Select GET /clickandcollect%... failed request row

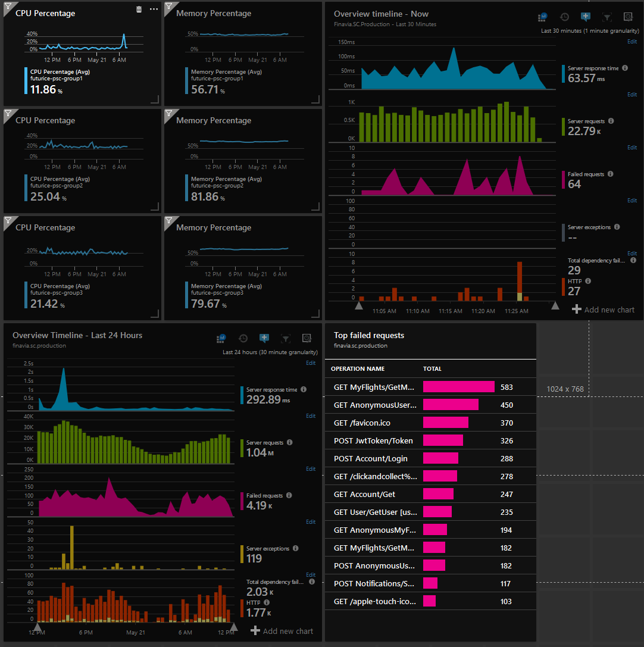(x=431, y=477)
